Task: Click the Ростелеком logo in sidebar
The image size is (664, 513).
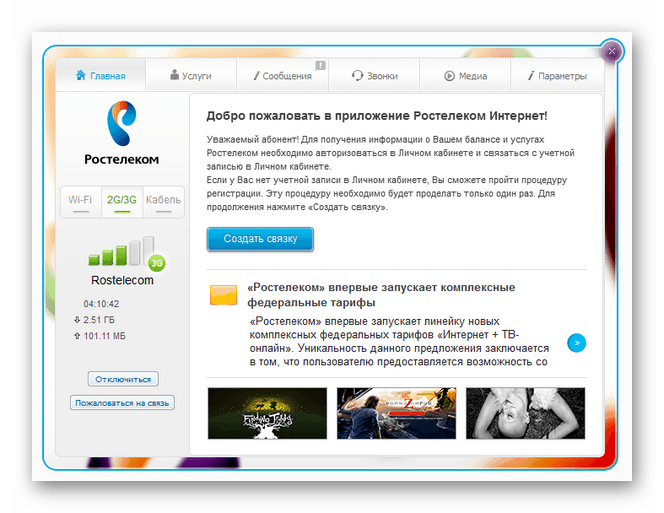Action: (122, 133)
